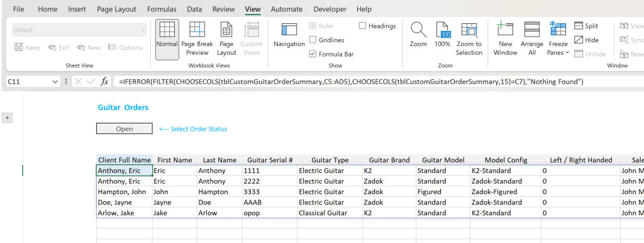Image resolution: width=644 pixels, height=243 pixels.
Task: Enable Gridlines checkbox
Action: tap(313, 40)
